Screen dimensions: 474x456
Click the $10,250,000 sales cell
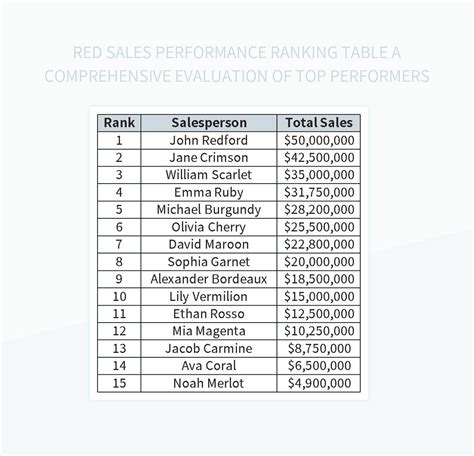tap(319, 331)
